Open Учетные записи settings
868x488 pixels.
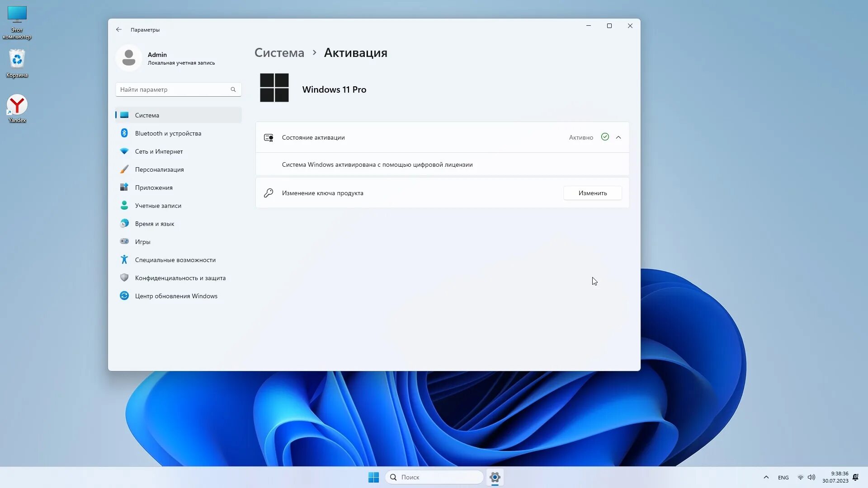pyautogui.click(x=158, y=205)
